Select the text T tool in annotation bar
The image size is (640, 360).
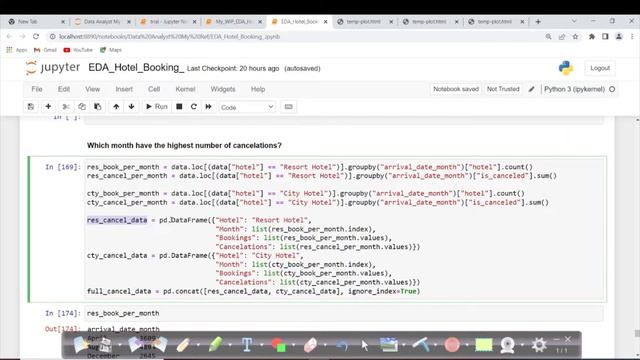(x=247, y=344)
